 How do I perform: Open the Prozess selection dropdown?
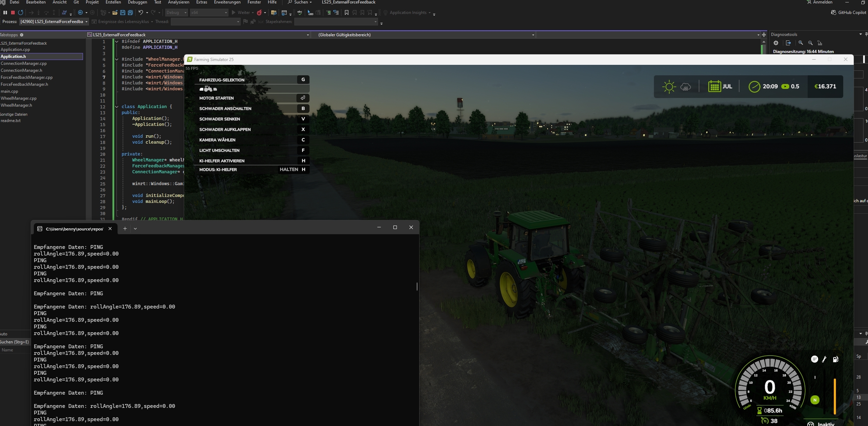[x=86, y=22]
